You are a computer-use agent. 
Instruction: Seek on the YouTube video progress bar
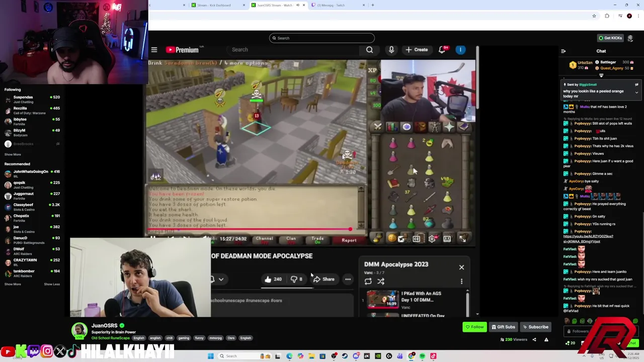tap(249, 230)
